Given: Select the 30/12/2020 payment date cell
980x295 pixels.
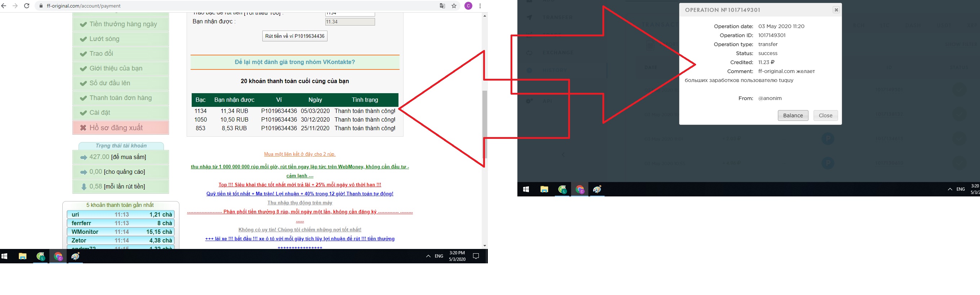Looking at the screenshot, I should click(x=315, y=119).
